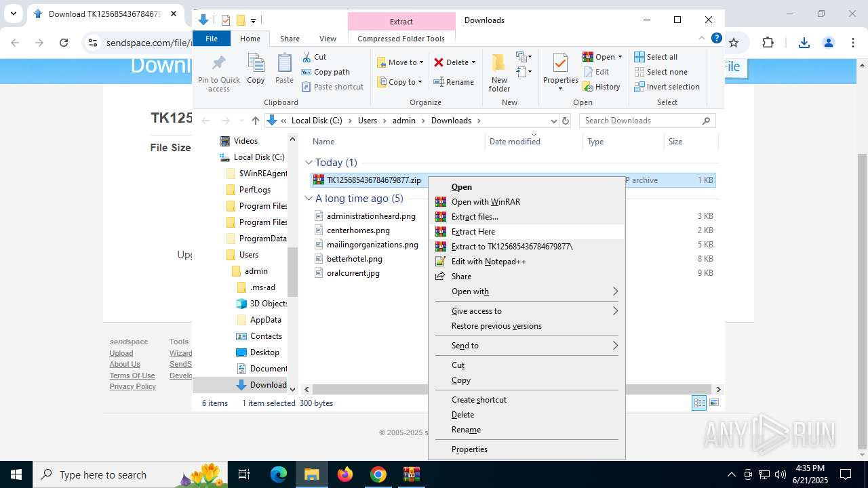This screenshot has width=868, height=488.
Task: Click Paste shortcut in ribbon
Action: tap(332, 87)
